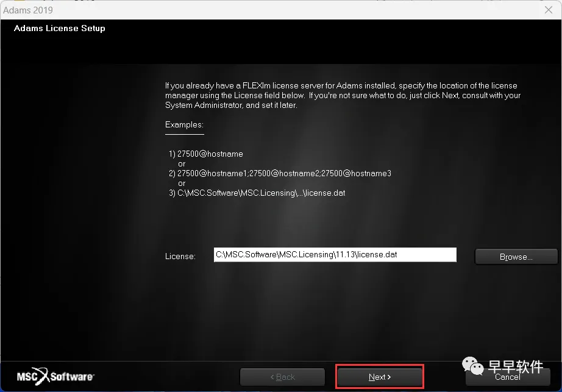Close the Adams 2019 window
Image resolution: width=562 pixels, height=392 pixels.
tap(549, 10)
